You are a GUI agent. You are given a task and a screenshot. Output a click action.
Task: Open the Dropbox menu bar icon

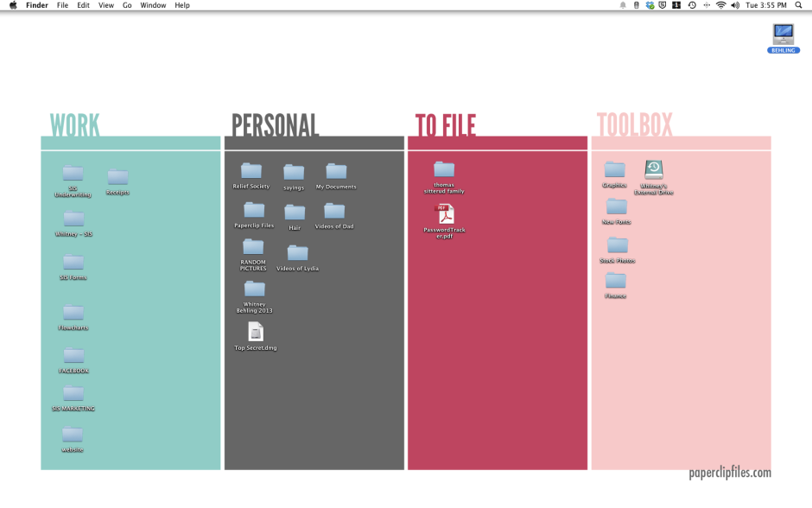(650, 5)
